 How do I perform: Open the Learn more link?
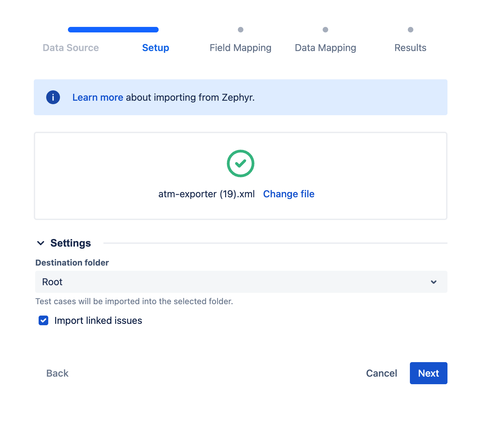pyautogui.click(x=98, y=97)
